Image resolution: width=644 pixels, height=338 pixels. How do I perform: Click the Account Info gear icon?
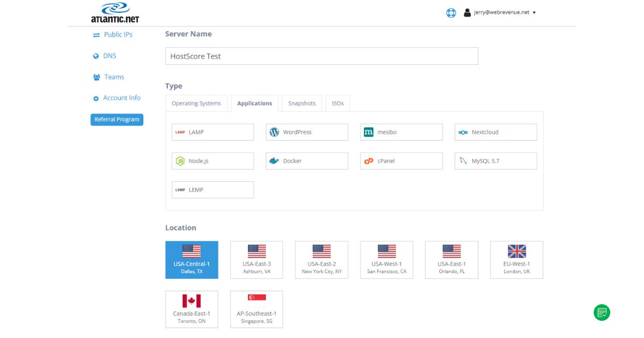tap(96, 98)
